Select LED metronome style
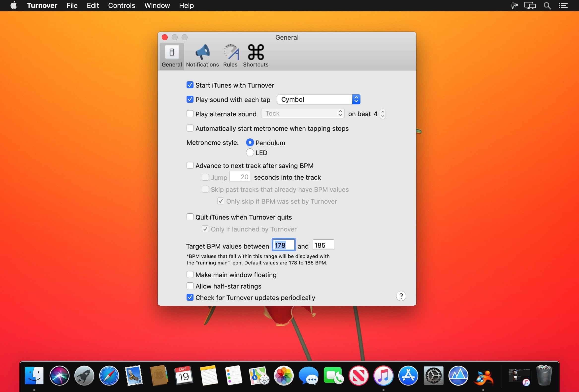 (250, 153)
